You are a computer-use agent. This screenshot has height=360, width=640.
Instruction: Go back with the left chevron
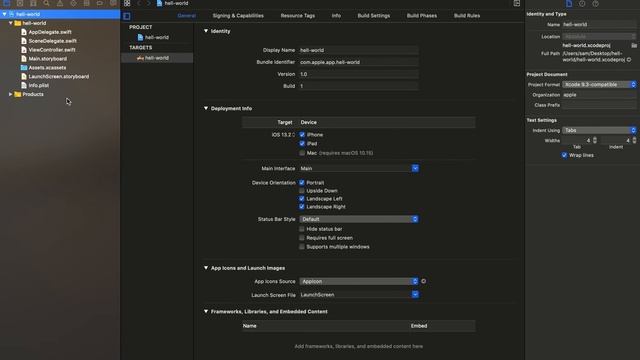point(139,3)
